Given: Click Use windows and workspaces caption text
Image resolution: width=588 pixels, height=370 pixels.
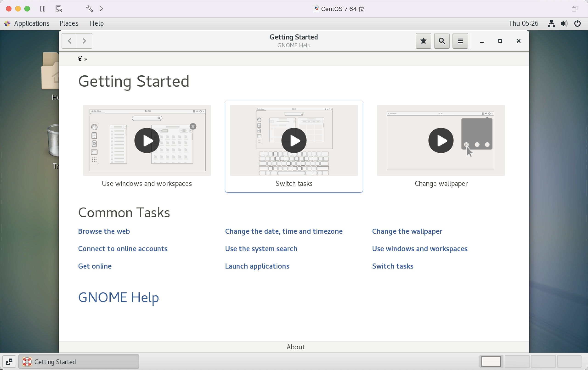Looking at the screenshot, I should coord(147,184).
